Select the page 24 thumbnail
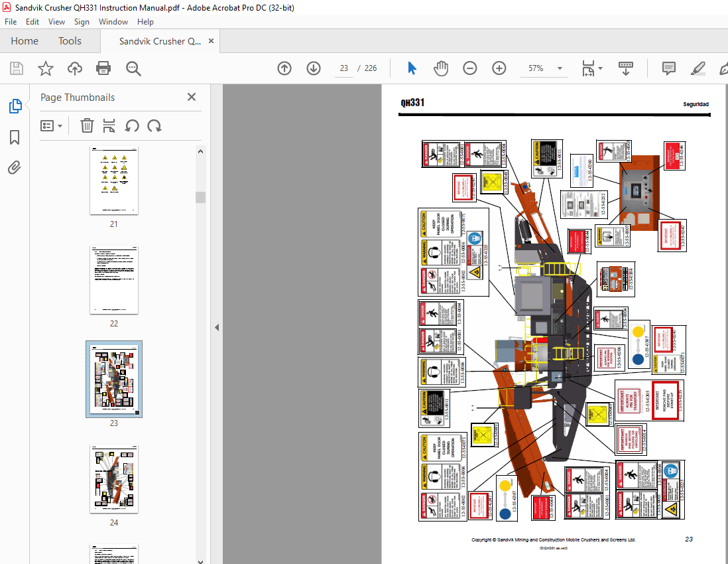The width and height of the screenshot is (728, 564). coord(113,479)
